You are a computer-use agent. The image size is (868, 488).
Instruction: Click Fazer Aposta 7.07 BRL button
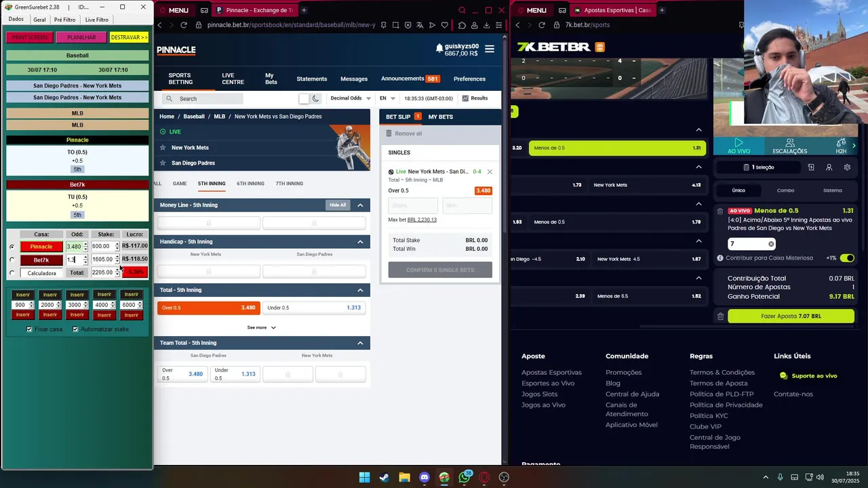click(x=791, y=316)
